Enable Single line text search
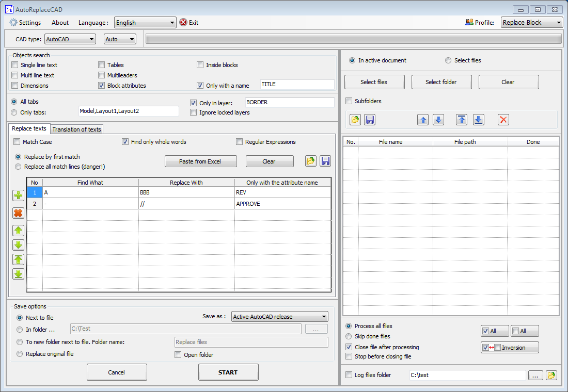 pos(15,65)
